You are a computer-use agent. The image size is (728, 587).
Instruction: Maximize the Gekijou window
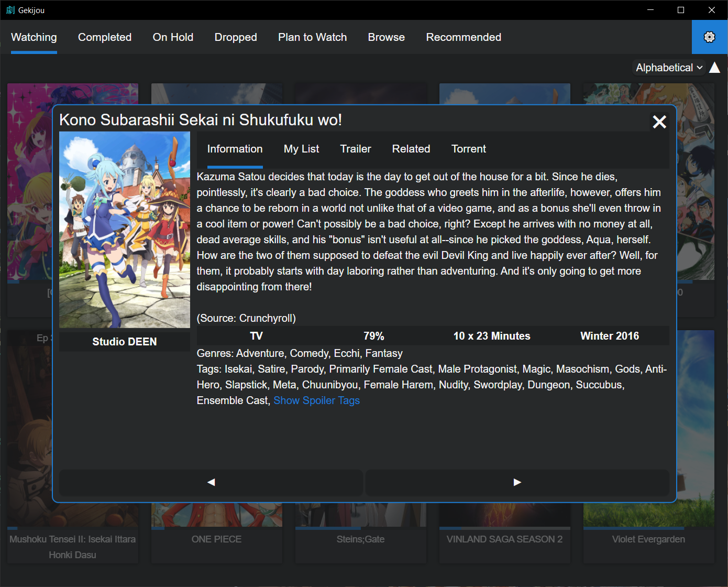coord(681,10)
